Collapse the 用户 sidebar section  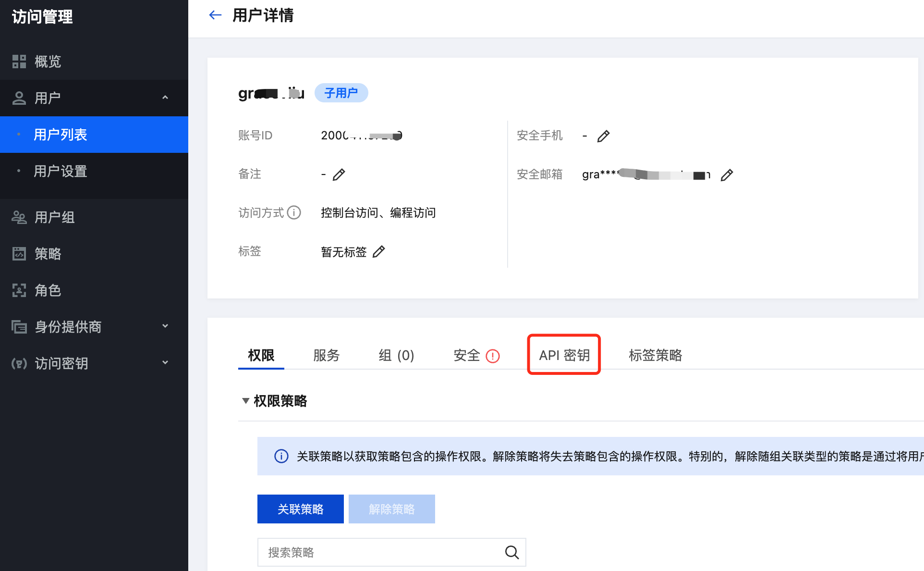(x=165, y=98)
